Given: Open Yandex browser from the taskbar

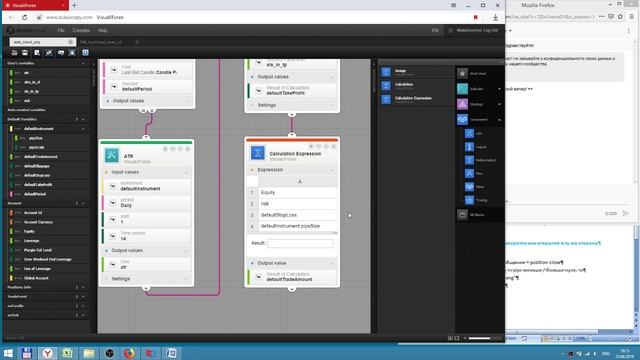Looking at the screenshot, I should tap(47, 353).
